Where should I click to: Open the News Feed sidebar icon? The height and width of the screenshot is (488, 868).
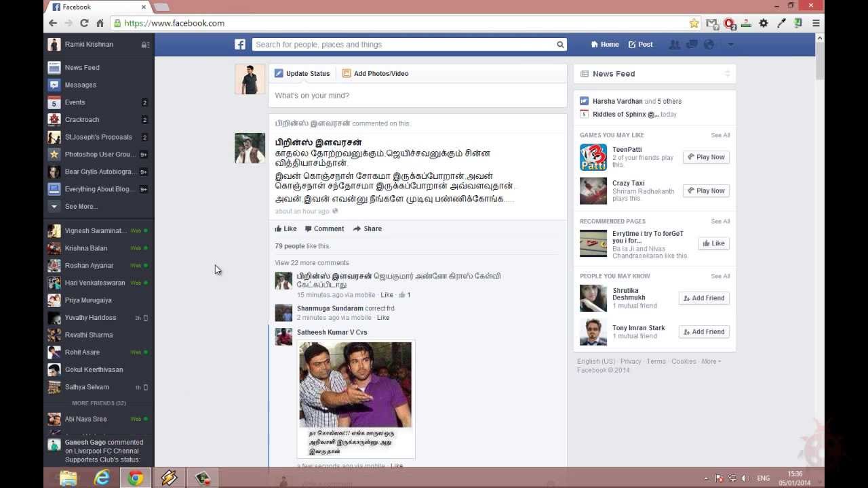(x=54, y=68)
